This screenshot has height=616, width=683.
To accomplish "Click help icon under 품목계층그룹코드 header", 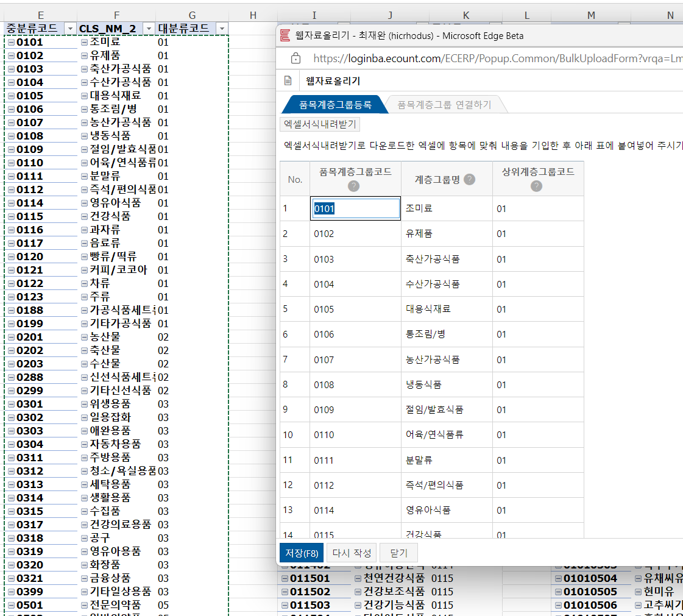I will [354, 186].
